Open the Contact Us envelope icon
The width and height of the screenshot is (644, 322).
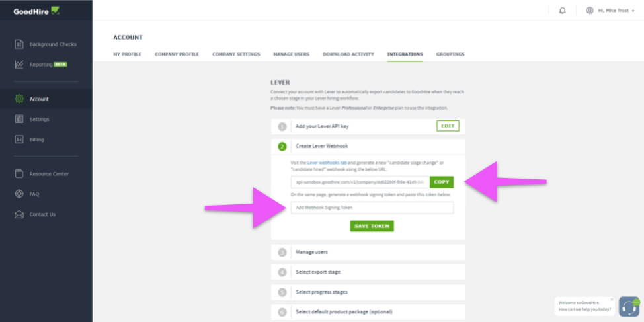click(19, 214)
